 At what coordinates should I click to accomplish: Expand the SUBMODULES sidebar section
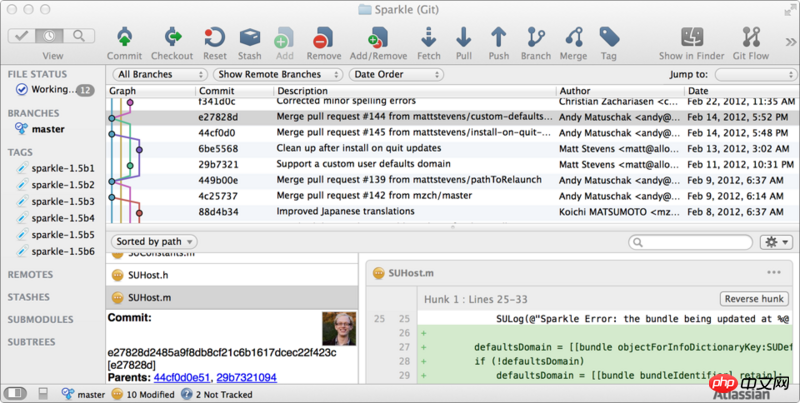coord(40,319)
